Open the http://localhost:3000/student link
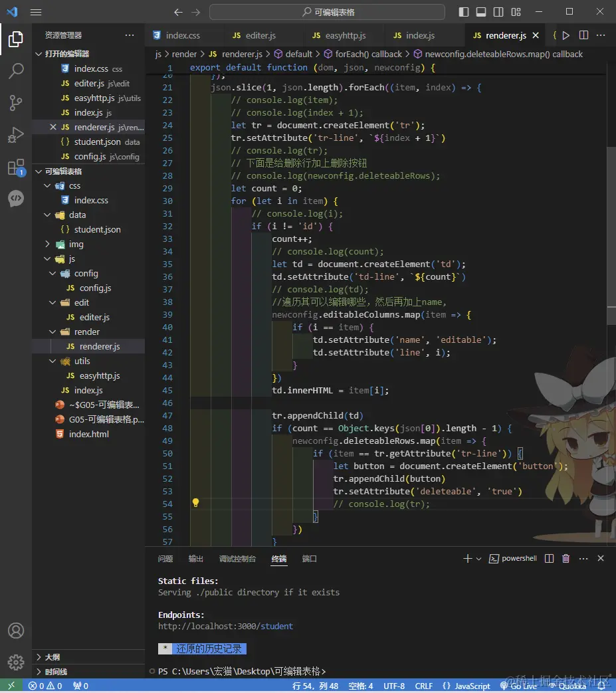Screen dimensions: 616x693 click(225, 626)
